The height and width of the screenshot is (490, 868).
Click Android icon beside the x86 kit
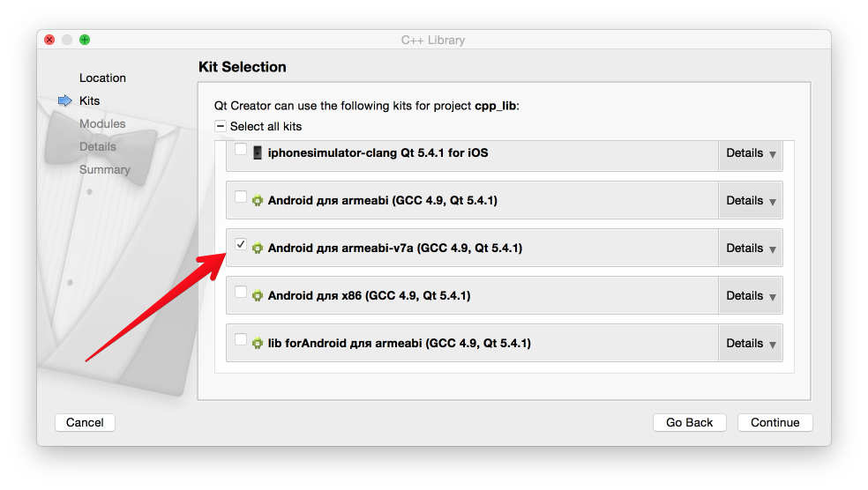[x=258, y=296]
